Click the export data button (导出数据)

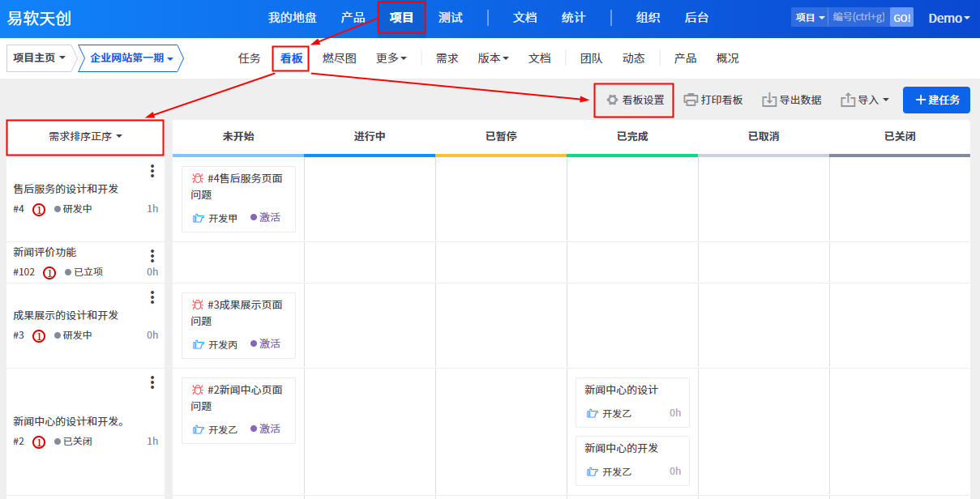pyautogui.click(x=791, y=100)
